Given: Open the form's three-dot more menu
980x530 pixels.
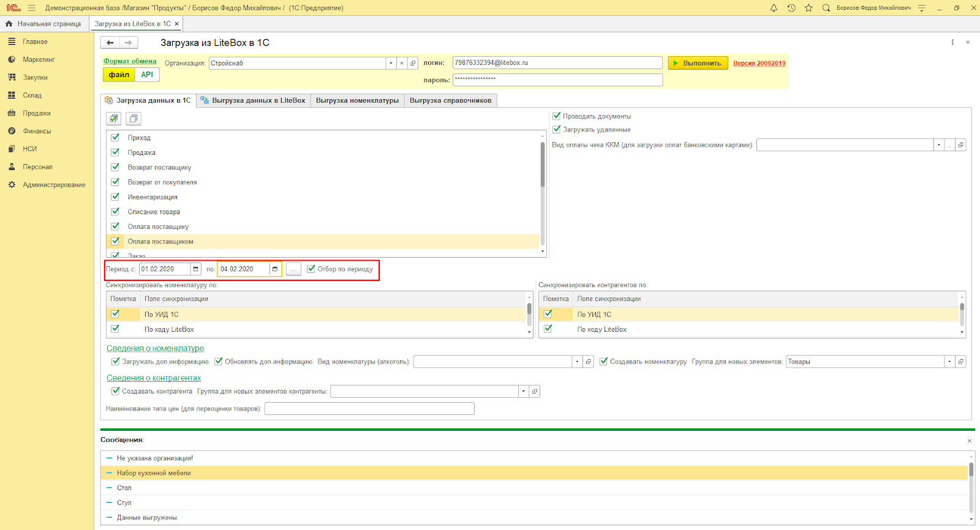Looking at the screenshot, I should pyautogui.click(x=952, y=42).
